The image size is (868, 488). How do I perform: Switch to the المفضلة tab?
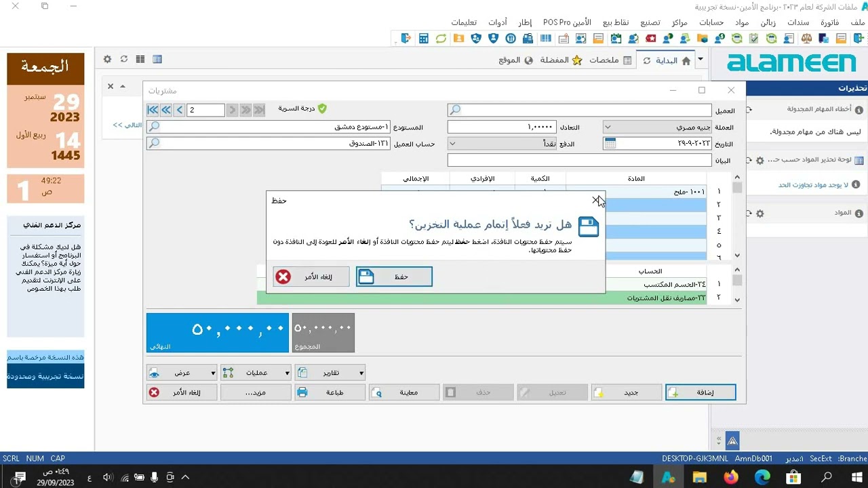(560, 60)
